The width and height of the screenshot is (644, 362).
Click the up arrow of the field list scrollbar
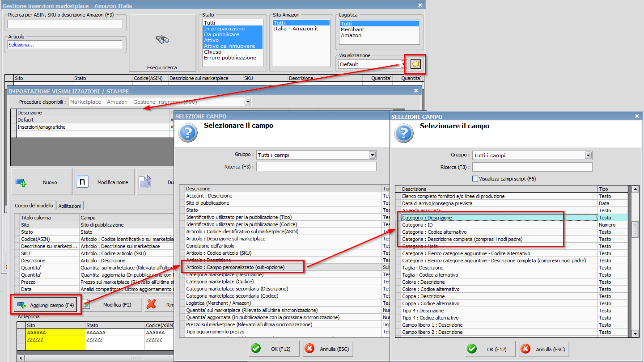[x=635, y=189]
